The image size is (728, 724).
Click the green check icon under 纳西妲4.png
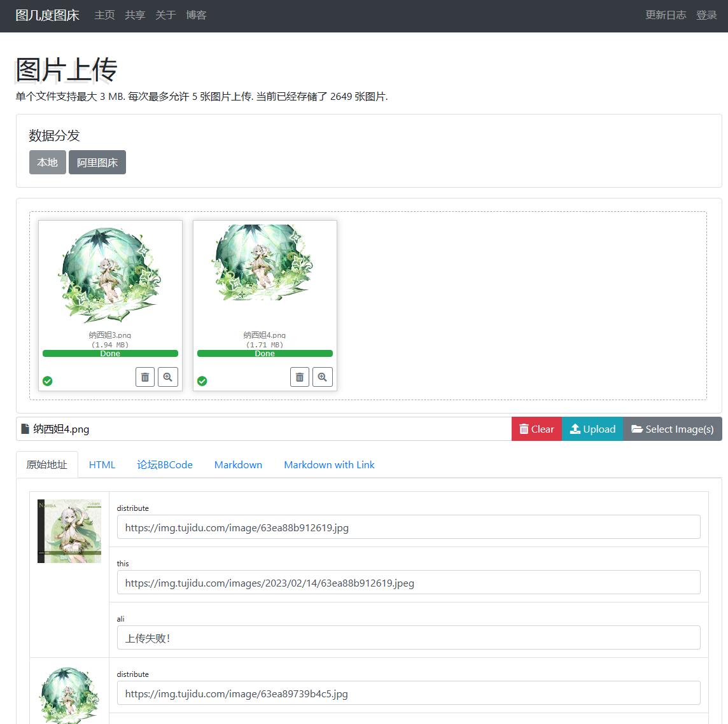(x=202, y=381)
